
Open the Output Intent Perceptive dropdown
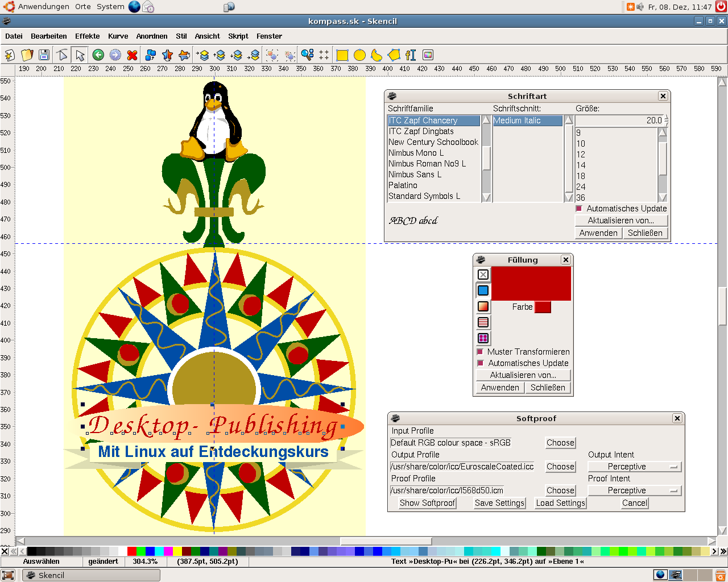point(634,467)
